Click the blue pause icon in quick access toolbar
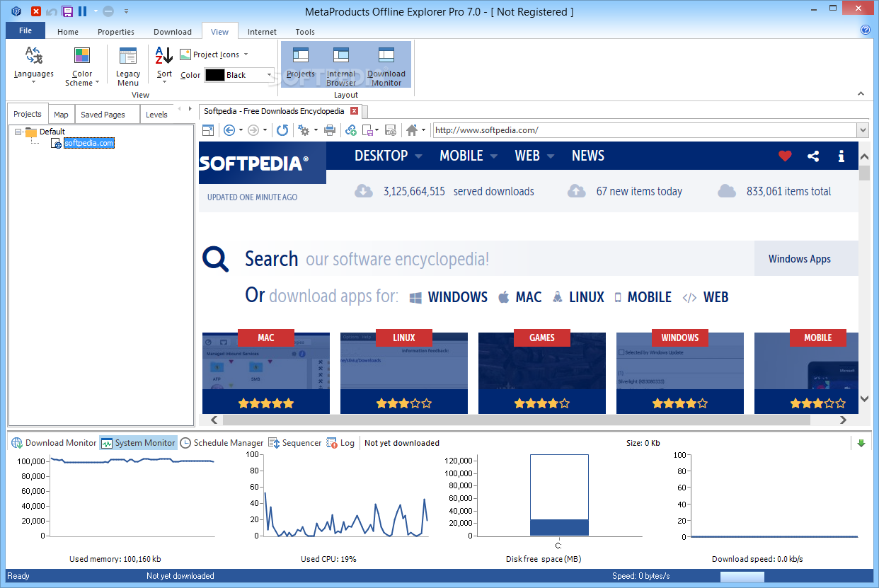 (x=82, y=11)
